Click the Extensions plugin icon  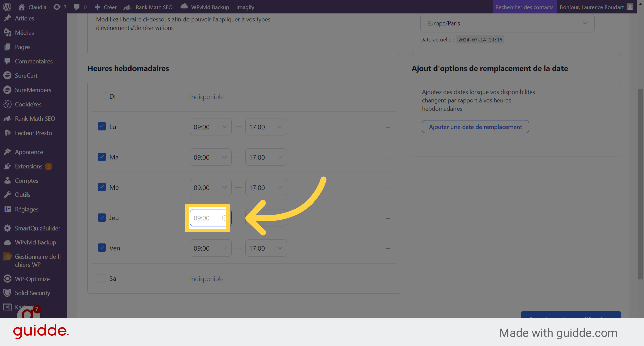[7, 166]
